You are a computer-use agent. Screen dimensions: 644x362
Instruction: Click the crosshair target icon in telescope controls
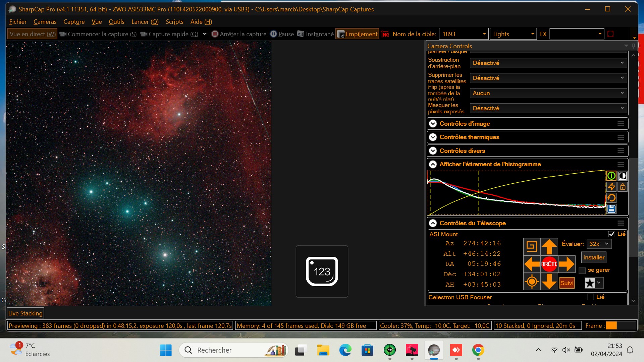pos(532,282)
